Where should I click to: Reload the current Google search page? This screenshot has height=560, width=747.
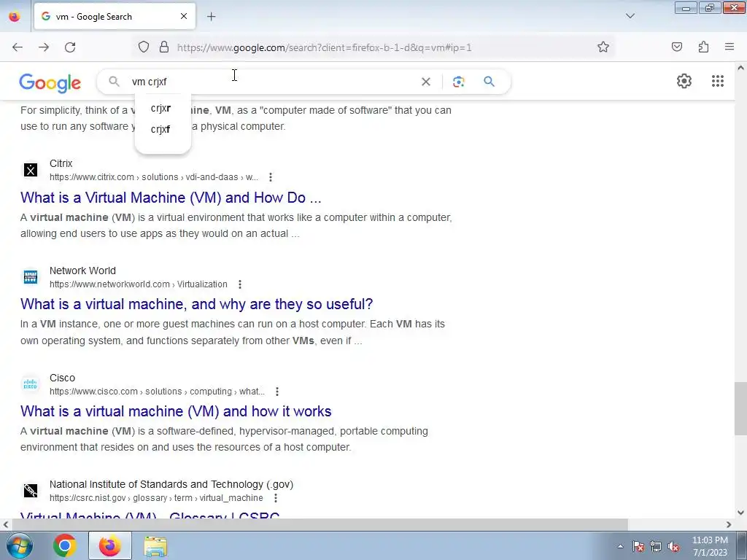coord(70,47)
